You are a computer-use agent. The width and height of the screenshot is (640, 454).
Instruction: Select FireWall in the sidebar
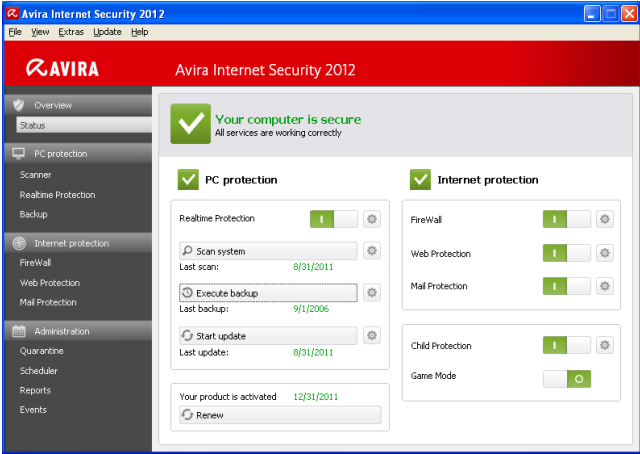coord(36,263)
